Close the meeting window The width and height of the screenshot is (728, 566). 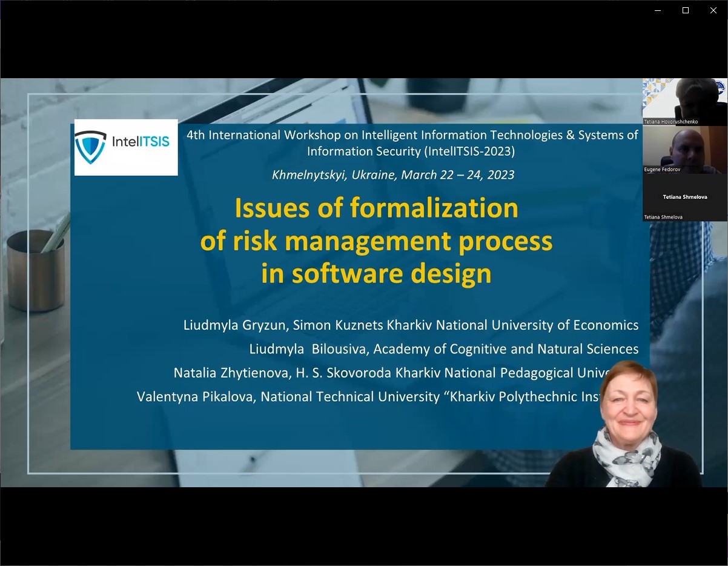click(x=713, y=10)
